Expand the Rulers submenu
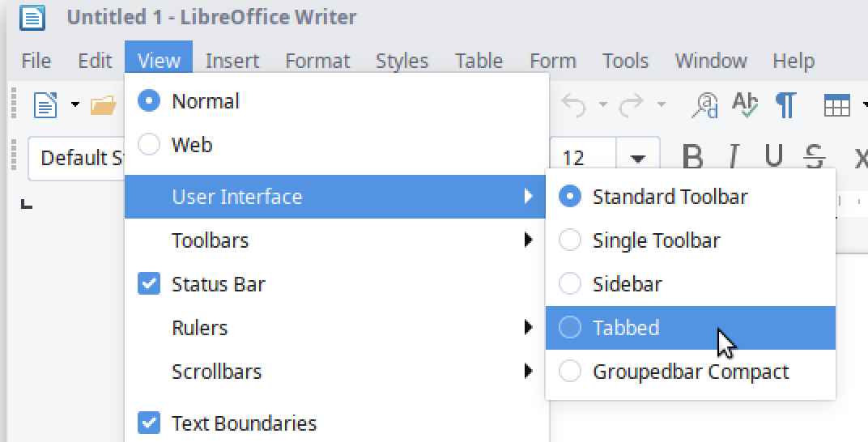Viewport: 868px width, 442px height. coord(199,328)
